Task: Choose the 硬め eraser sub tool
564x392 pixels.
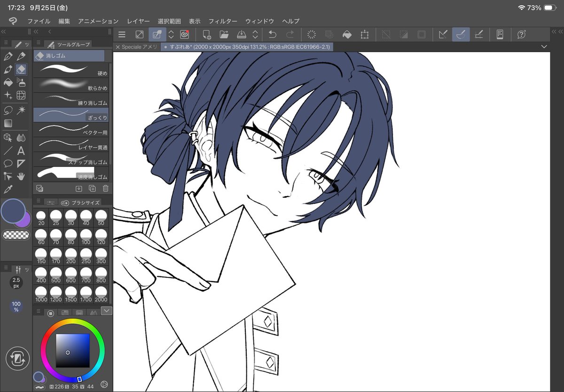Action: click(71, 70)
